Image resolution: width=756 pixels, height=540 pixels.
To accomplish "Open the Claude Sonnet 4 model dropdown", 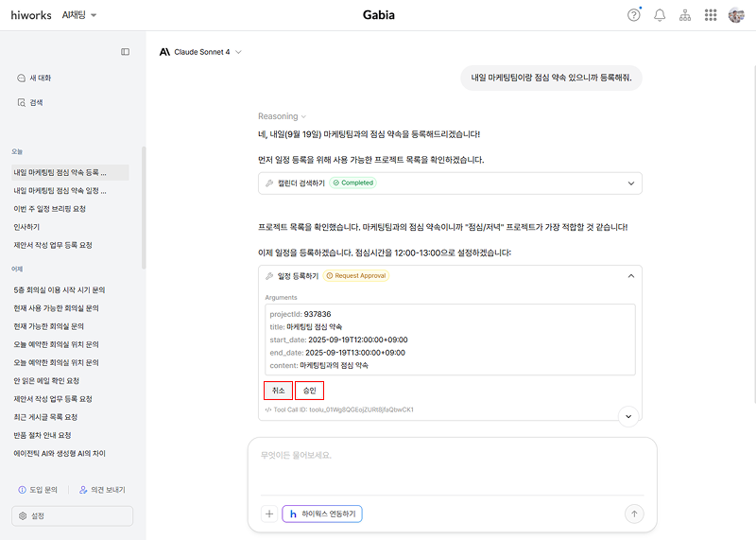I will 201,52.
